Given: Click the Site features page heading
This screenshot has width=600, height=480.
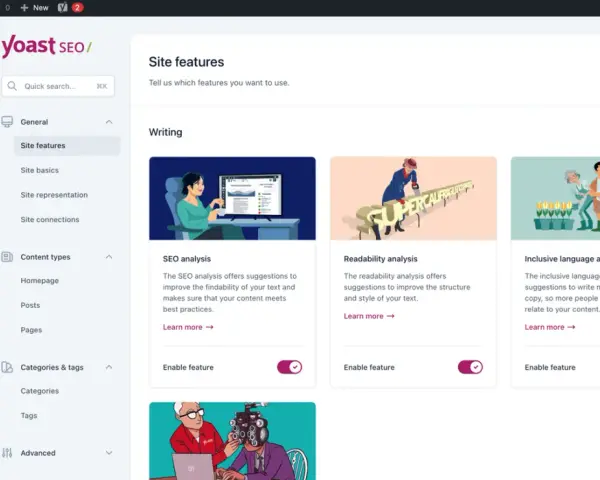Looking at the screenshot, I should (x=186, y=62).
